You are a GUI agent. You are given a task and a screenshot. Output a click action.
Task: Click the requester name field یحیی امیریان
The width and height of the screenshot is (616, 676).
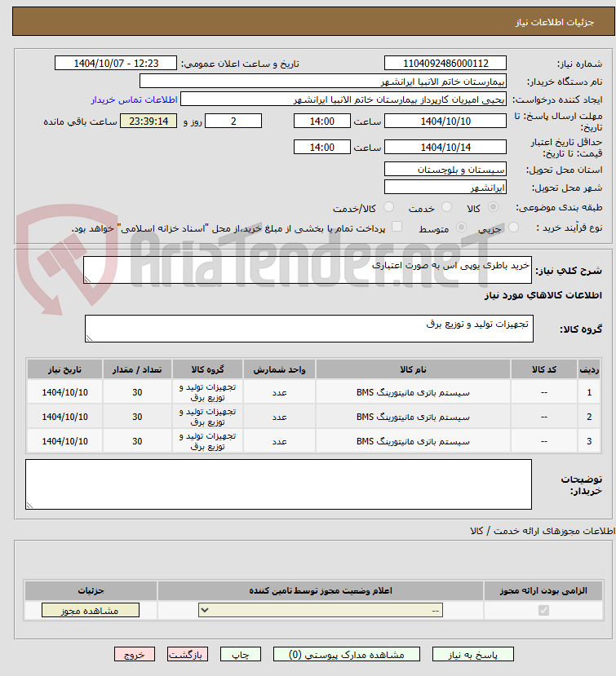click(x=343, y=99)
